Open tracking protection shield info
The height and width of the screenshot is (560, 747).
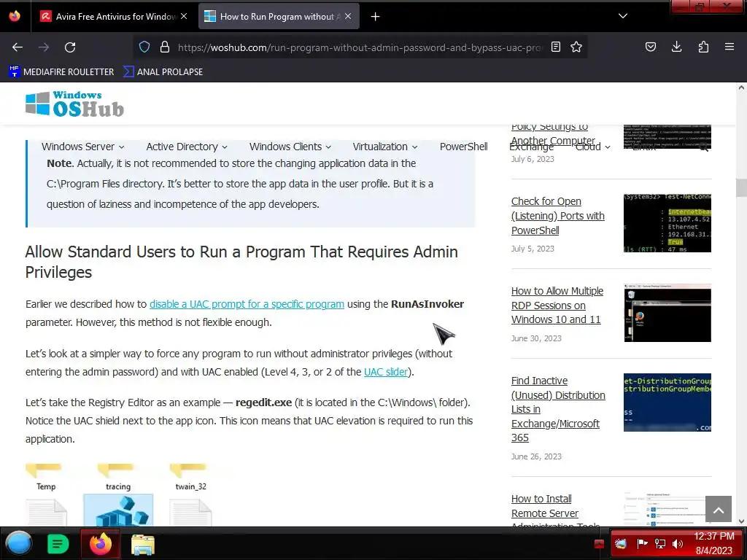pyautogui.click(x=144, y=47)
